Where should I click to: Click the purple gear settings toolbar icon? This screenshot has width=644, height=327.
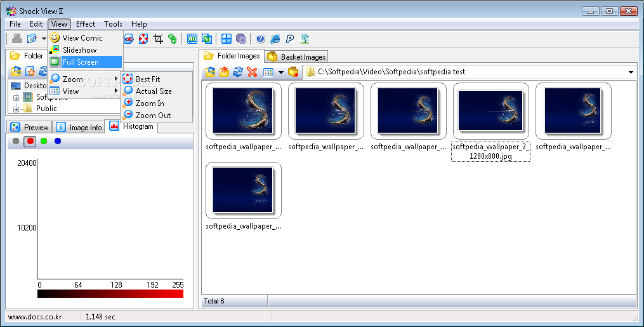241,39
